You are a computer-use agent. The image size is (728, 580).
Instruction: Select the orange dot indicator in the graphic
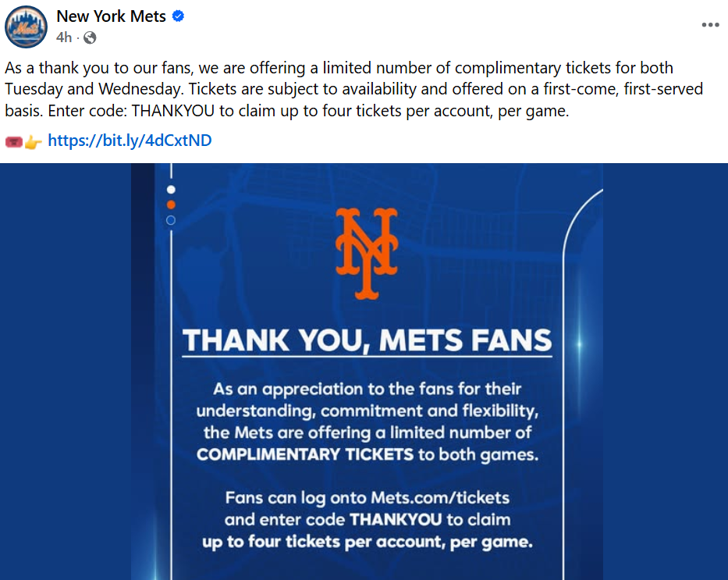point(171,205)
